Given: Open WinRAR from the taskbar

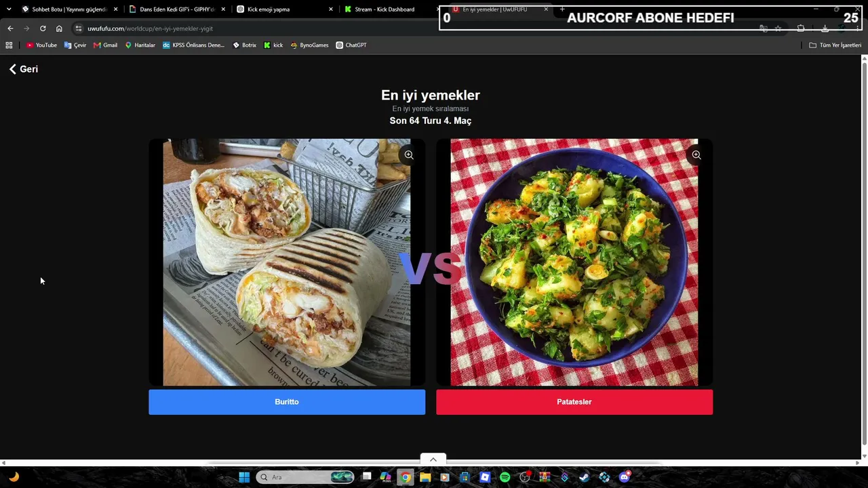Looking at the screenshot, I should pyautogui.click(x=545, y=477).
